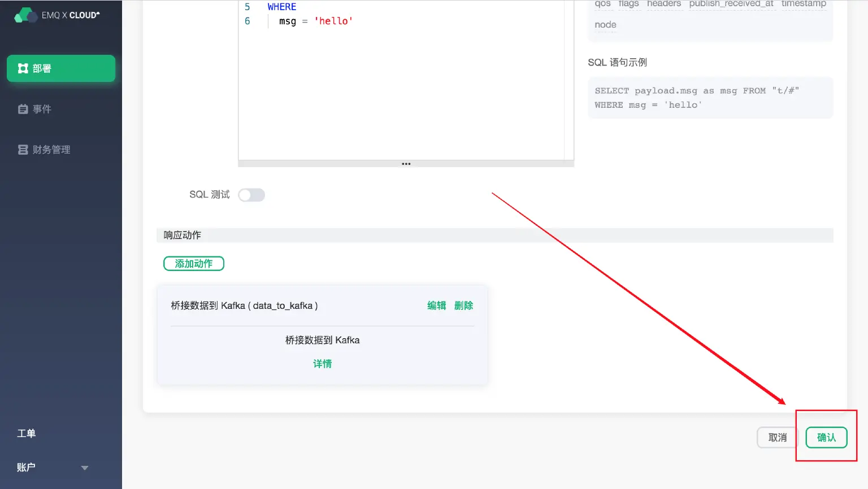Screen dimensions: 868x489
Task: Select the node field tag
Action: [605, 25]
